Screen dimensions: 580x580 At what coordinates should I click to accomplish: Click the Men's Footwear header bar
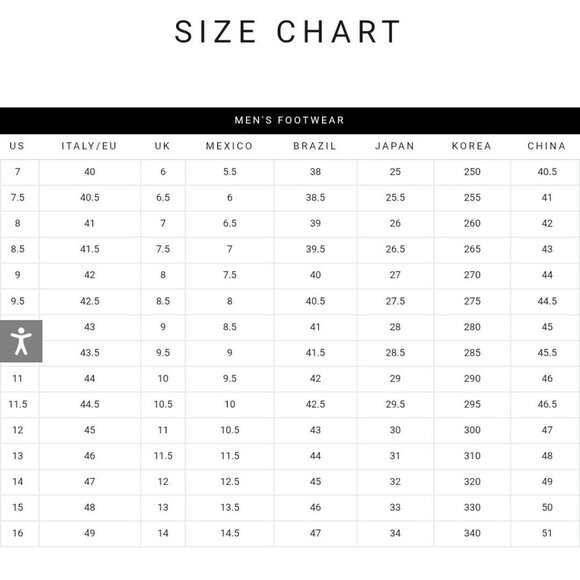pos(290,121)
